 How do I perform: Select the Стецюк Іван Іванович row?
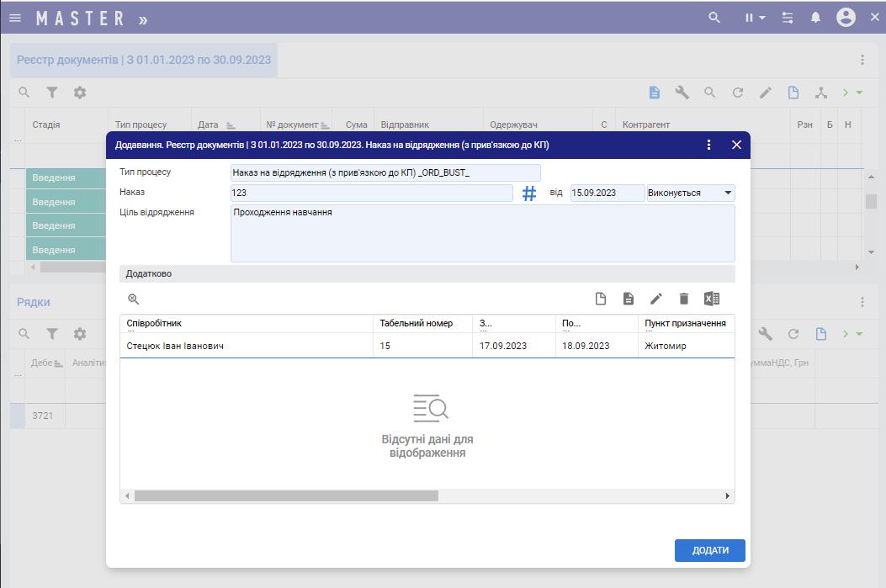248,346
